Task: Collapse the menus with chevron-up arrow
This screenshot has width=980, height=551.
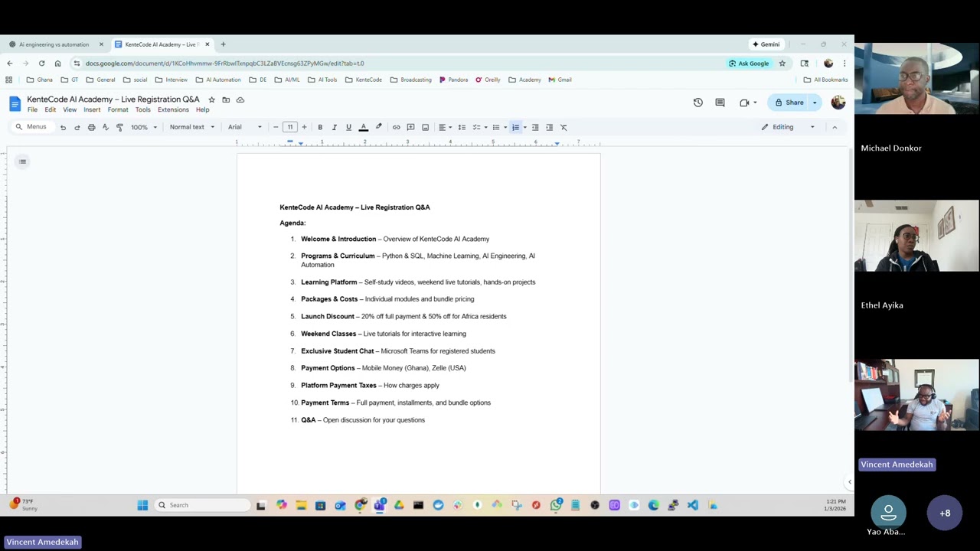Action: coord(835,127)
